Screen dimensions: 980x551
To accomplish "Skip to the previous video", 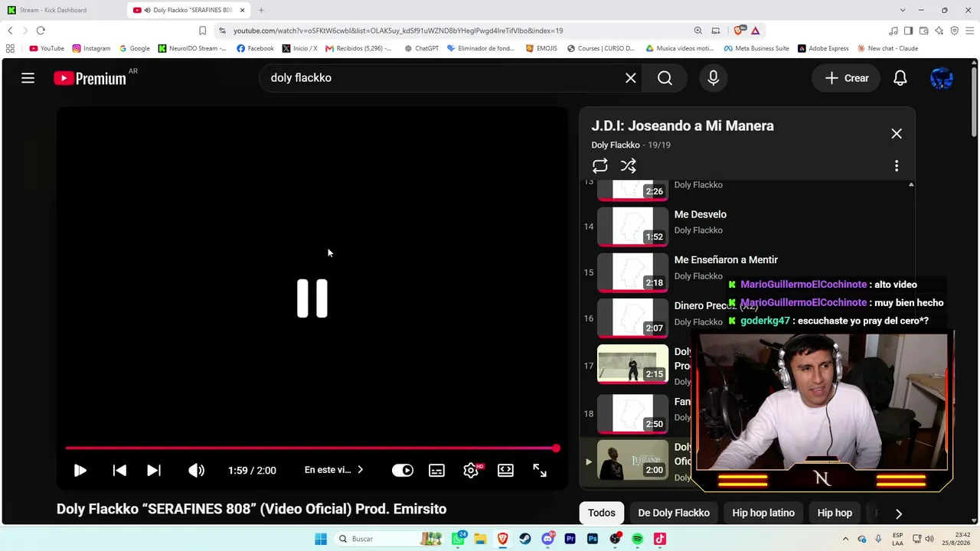I will pyautogui.click(x=119, y=471).
